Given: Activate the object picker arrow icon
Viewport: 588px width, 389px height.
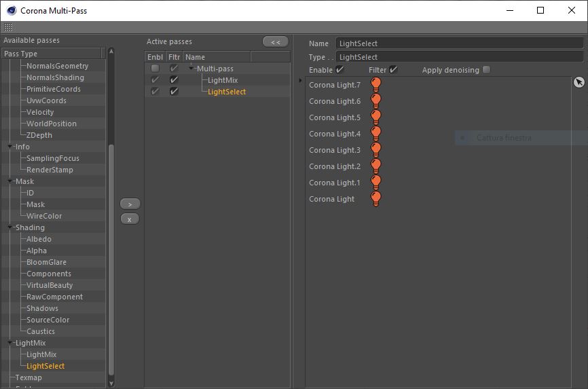Looking at the screenshot, I should coord(579,81).
